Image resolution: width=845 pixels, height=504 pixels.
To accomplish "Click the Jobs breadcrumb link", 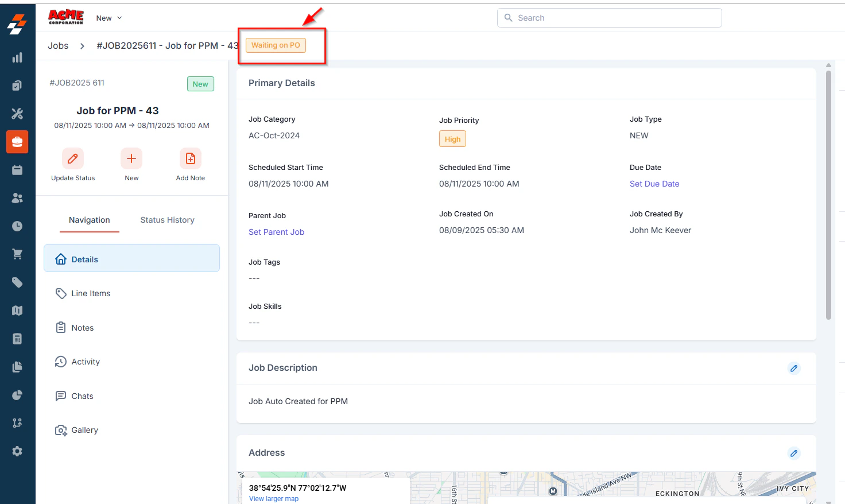I will [x=58, y=45].
